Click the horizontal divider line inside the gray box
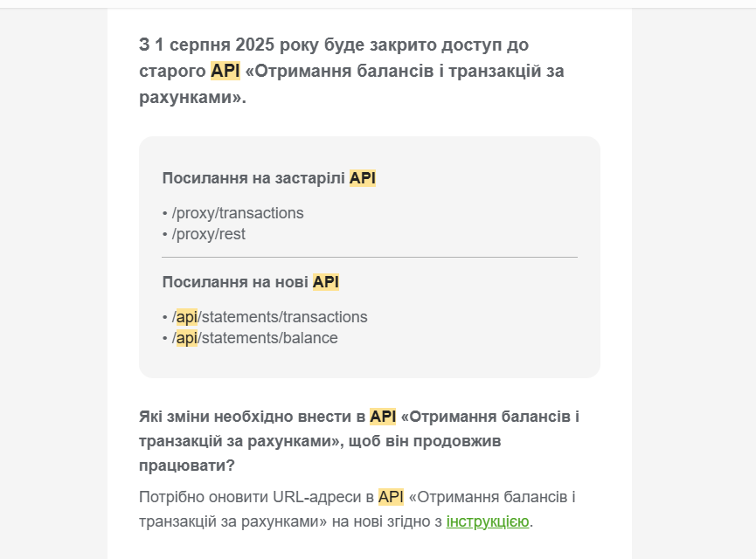 click(370, 258)
